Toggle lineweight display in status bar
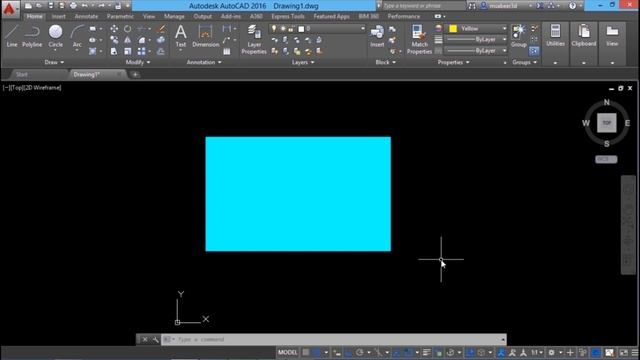This screenshot has width=640, height=360. click(427, 352)
